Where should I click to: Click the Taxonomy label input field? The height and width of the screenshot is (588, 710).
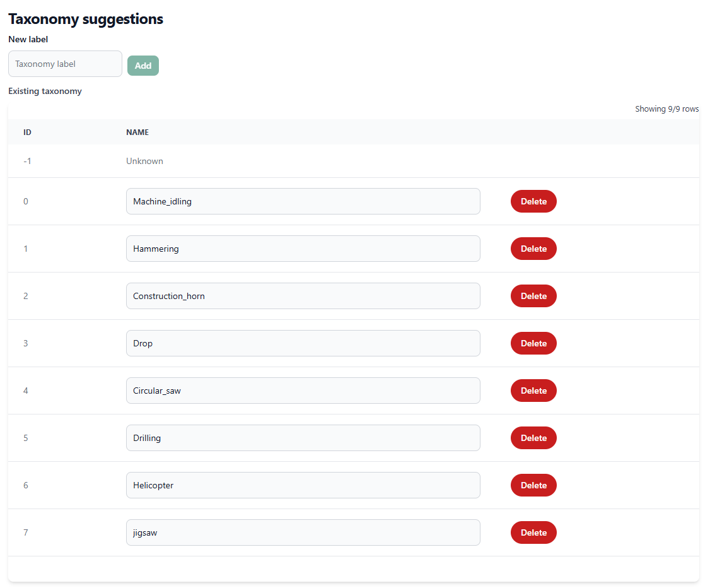[x=65, y=64]
